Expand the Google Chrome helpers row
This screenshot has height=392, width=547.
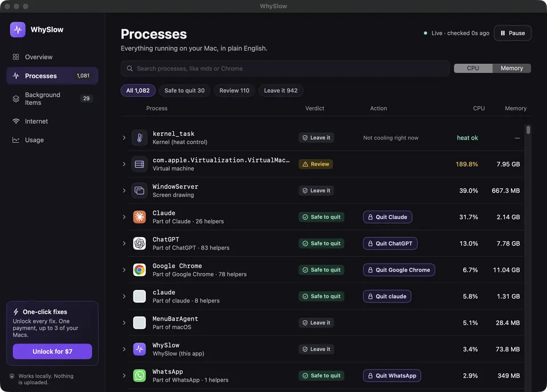[124, 270]
